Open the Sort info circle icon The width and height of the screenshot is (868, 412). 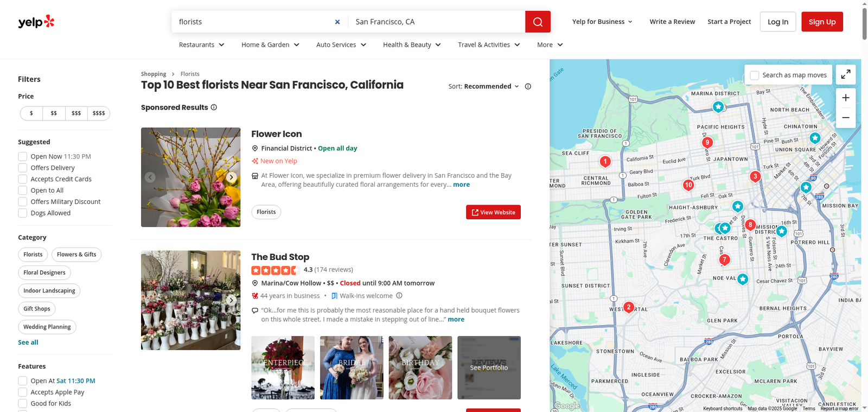(528, 86)
